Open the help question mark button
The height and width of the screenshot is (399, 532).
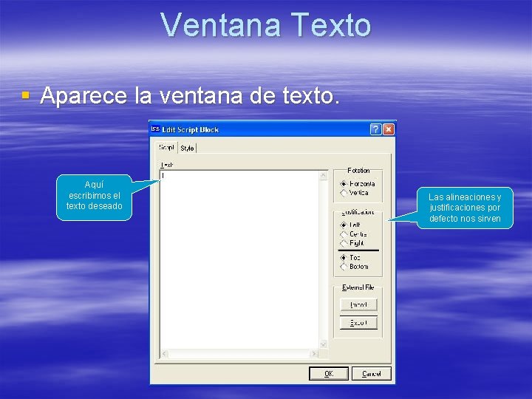click(x=375, y=129)
